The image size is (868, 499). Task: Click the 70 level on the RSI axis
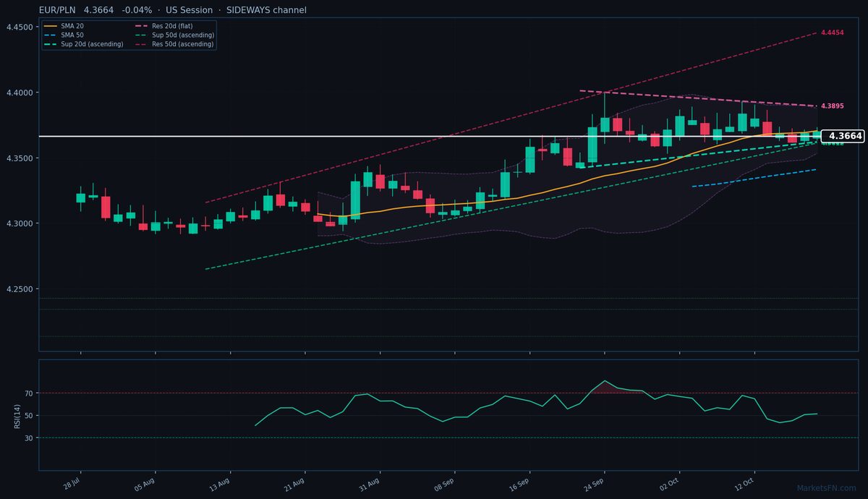[30, 393]
